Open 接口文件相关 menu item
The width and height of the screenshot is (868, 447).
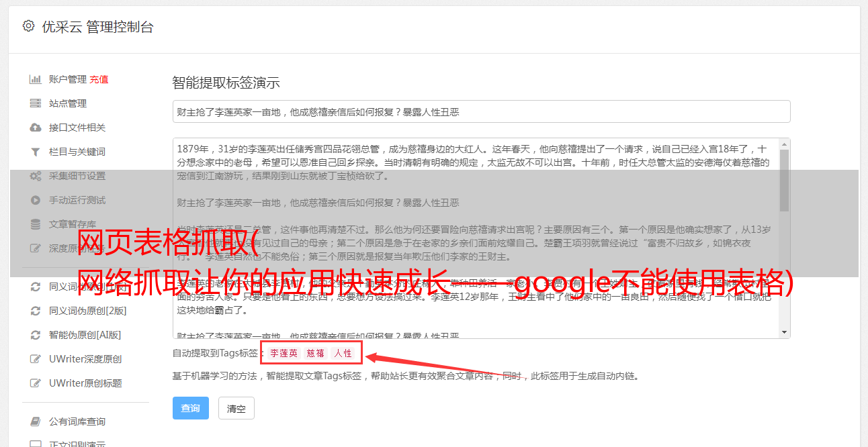click(x=77, y=128)
